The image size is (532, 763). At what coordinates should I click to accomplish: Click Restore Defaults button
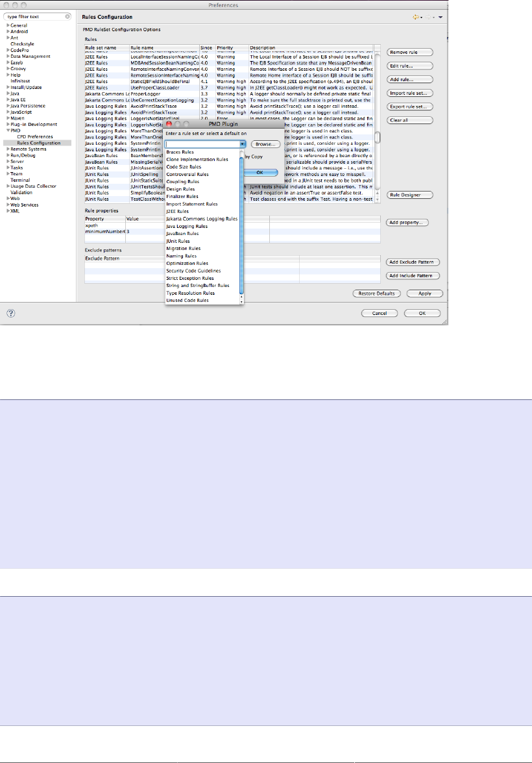(377, 294)
